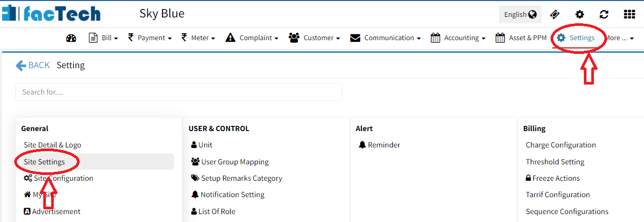Open Site Settings link
The image size is (644, 222).
(x=44, y=162)
